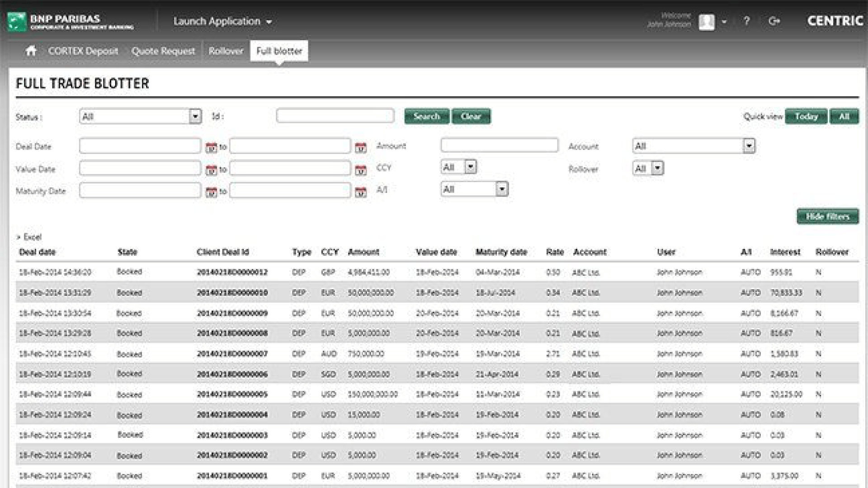Click the help question mark icon
The width and height of the screenshot is (868, 488).
click(x=746, y=21)
